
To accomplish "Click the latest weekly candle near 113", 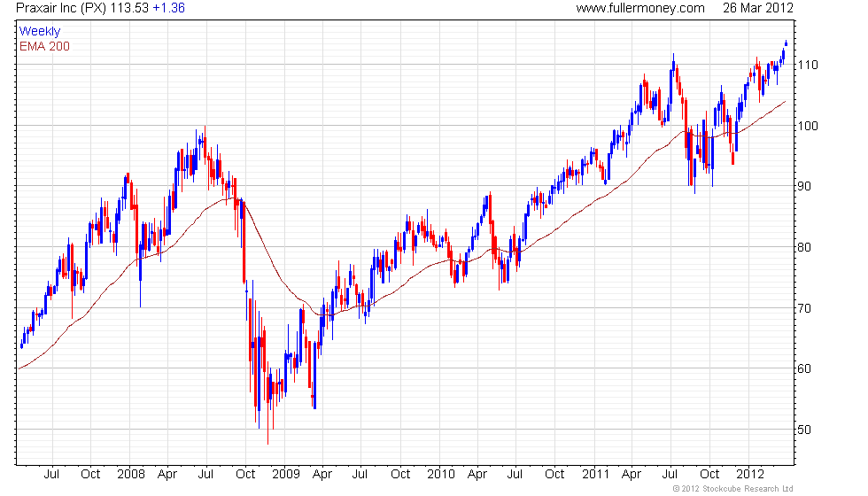I will tap(787, 43).
